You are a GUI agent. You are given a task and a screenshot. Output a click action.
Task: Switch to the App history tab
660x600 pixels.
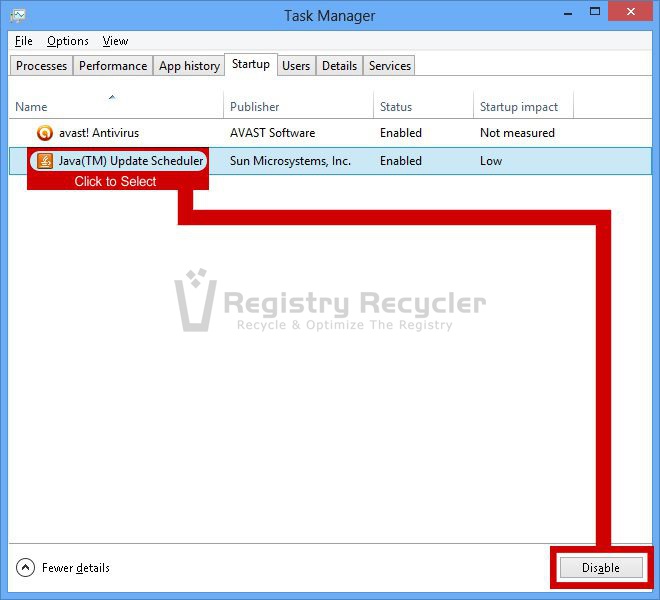pos(189,66)
